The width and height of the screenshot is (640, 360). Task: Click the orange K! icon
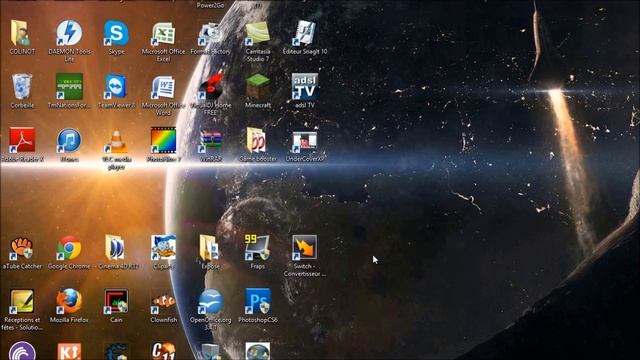click(x=69, y=351)
